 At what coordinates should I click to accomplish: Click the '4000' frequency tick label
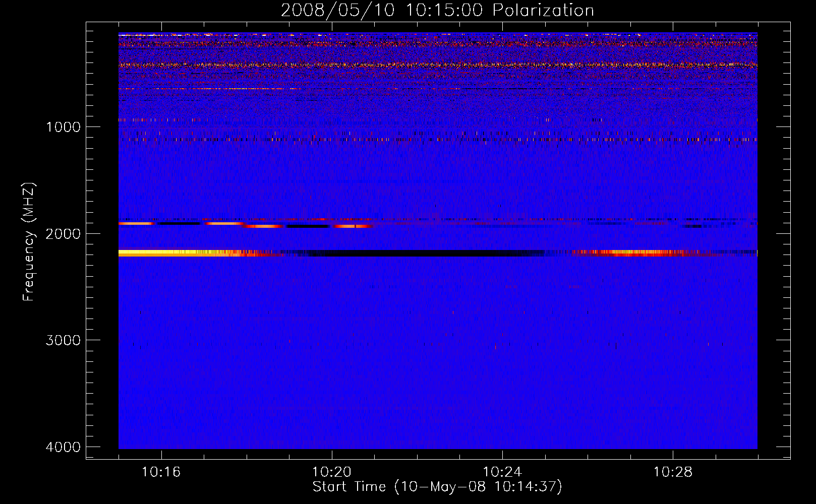coord(63,447)
